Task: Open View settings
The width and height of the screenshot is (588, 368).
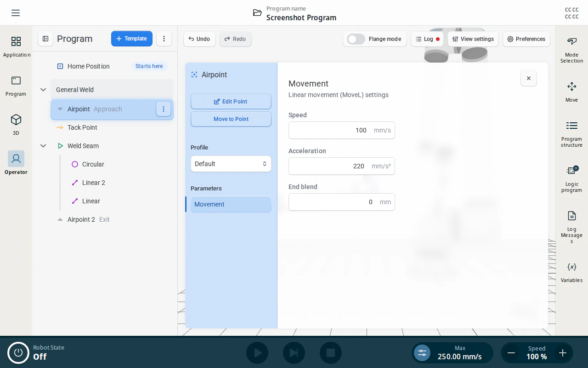Action: click(x=473, y=39)
